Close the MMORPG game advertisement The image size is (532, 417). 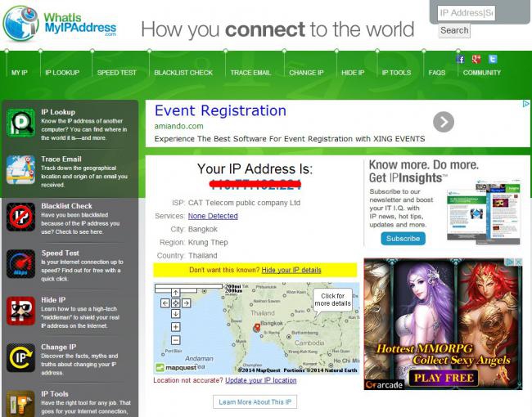pos(518,262)
